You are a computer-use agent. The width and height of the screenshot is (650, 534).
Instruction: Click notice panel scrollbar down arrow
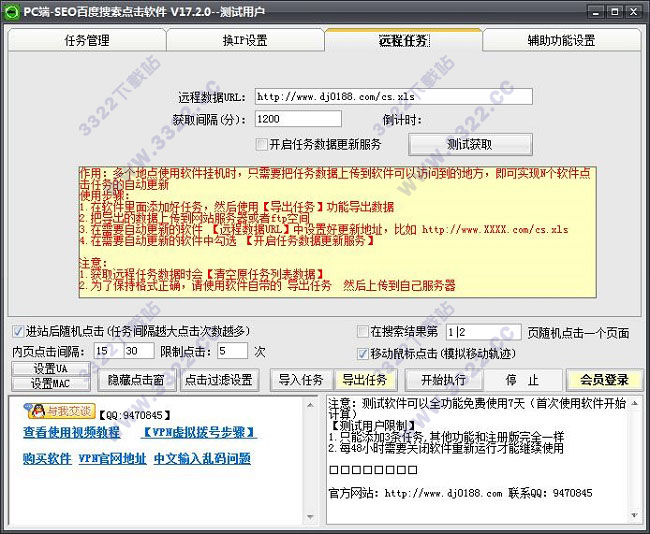pyautogui.click(x=635, y=515)
